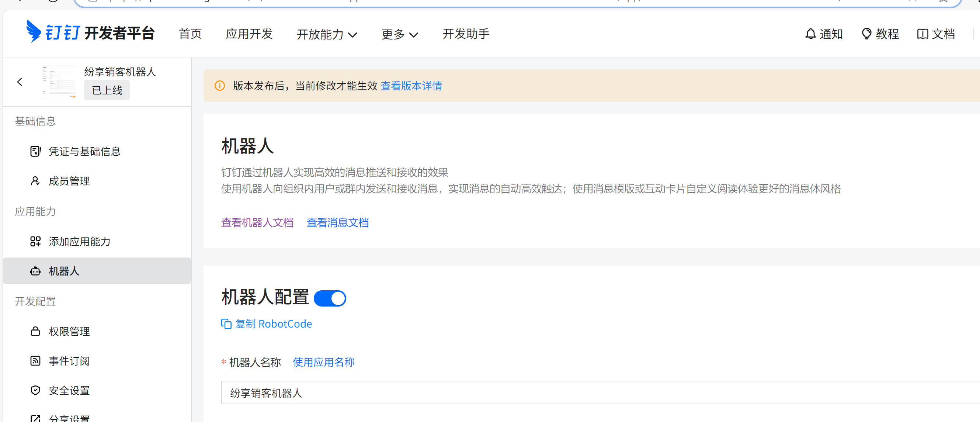Click the back arrow in the sidebar
980x422 pixels.
point(20,82)
